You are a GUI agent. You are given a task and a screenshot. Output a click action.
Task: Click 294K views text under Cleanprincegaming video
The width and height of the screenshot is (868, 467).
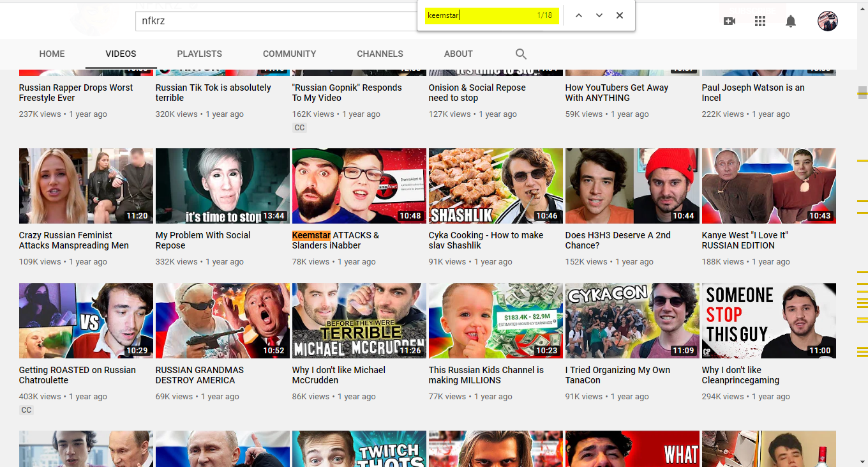click(723, 397)
